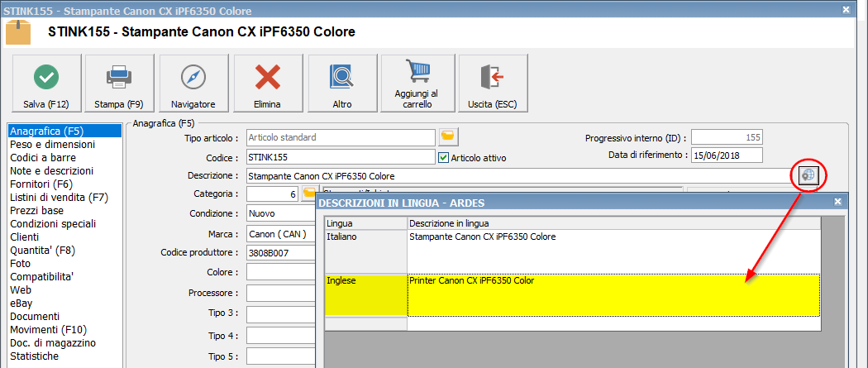Click the Colore field

pyautogui.click(x=281, y=272)
